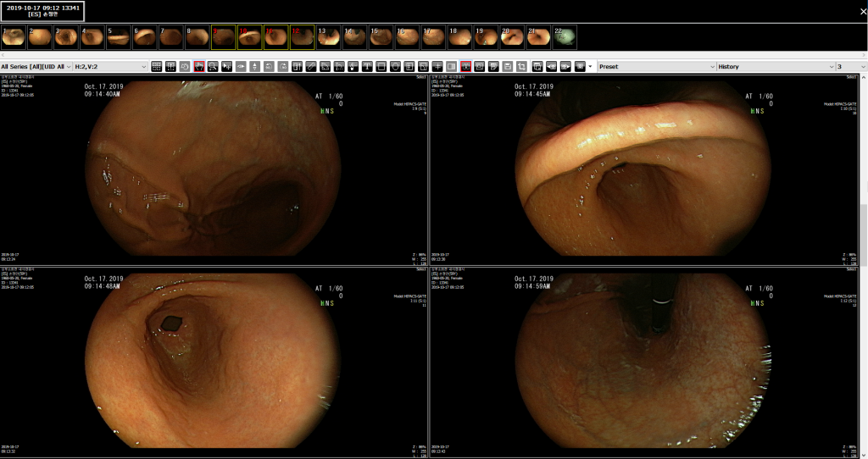This screenshot has height=459, width=868.
Task: Select the magnifier zoom tool
Action: (x=213, y=66)
